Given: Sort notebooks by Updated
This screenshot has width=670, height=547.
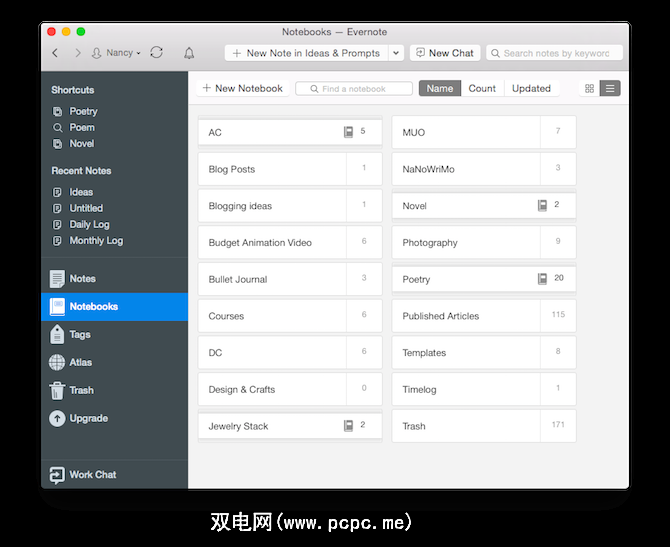Looking at the screenshot, I should click(x=532, y=88).
